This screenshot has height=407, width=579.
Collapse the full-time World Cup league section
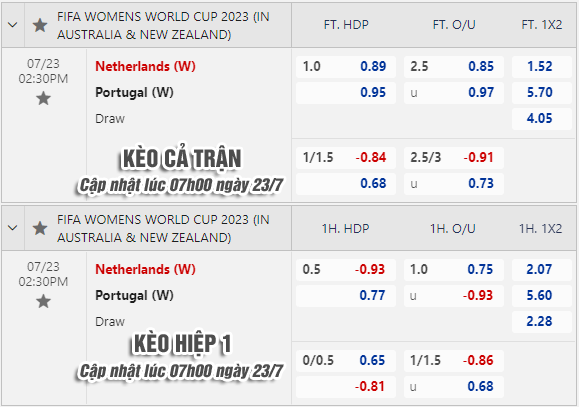(13, 25)
